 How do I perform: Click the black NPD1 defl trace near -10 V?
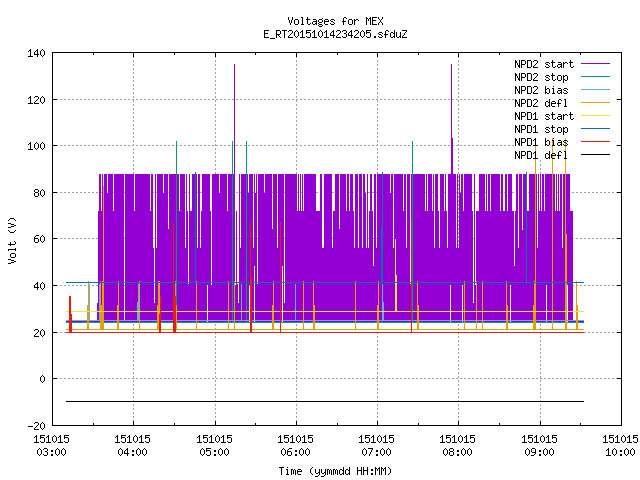click(325, 402)
